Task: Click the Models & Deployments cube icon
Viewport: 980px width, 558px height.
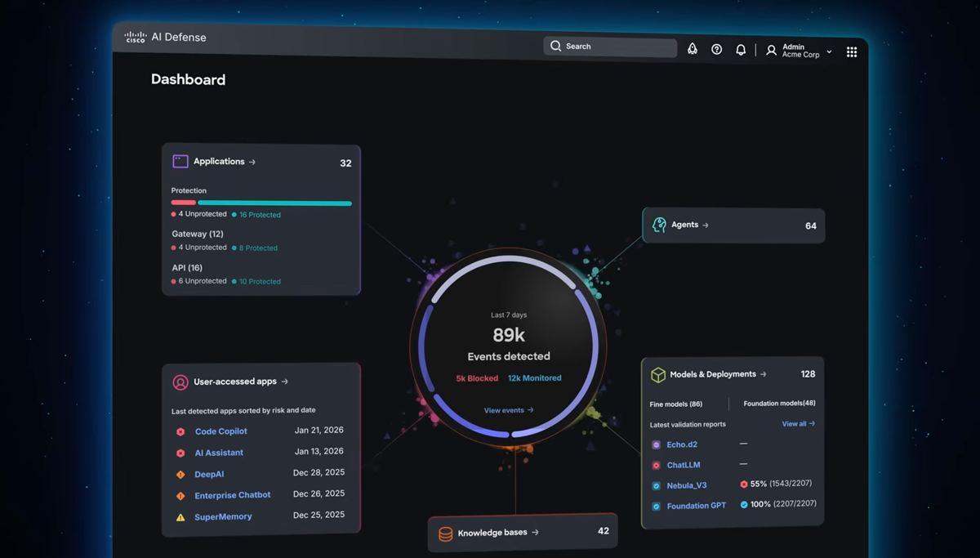Action: pos(658,375)
